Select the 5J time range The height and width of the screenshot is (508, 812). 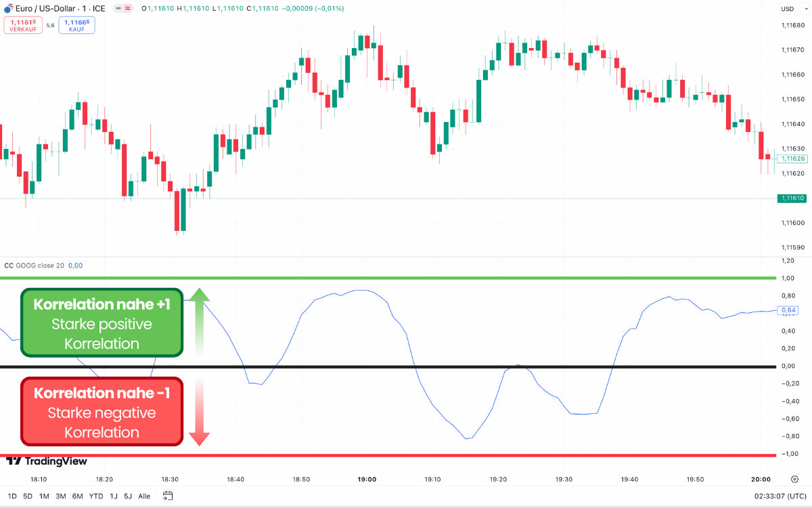(128, 496)
